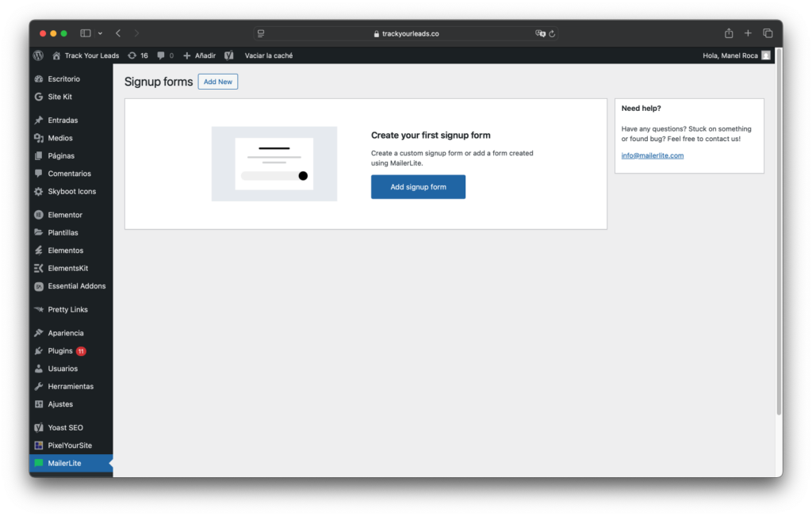Screen dimensions: 812x516
Task: Open the sidebar dropdown chevron in Safari
Action: coord(100,33)
